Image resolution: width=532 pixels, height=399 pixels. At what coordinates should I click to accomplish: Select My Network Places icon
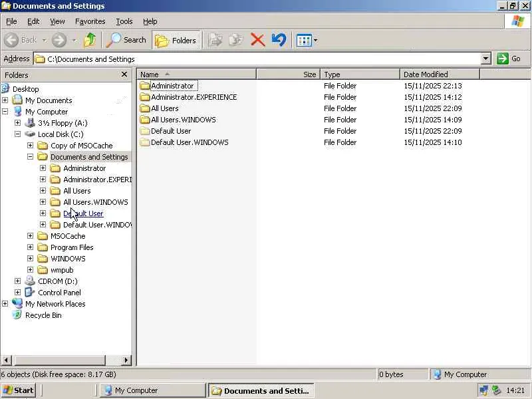[x=17, y=304]
